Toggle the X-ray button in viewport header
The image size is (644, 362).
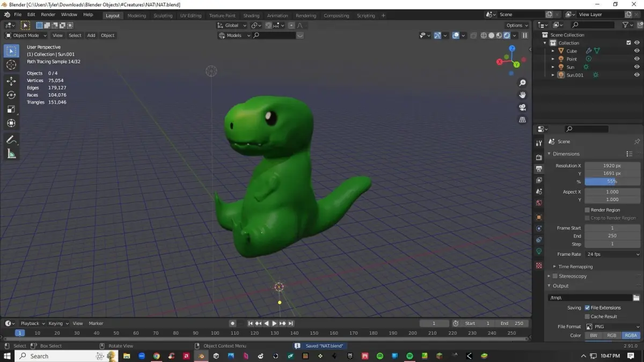click(473, 35)
